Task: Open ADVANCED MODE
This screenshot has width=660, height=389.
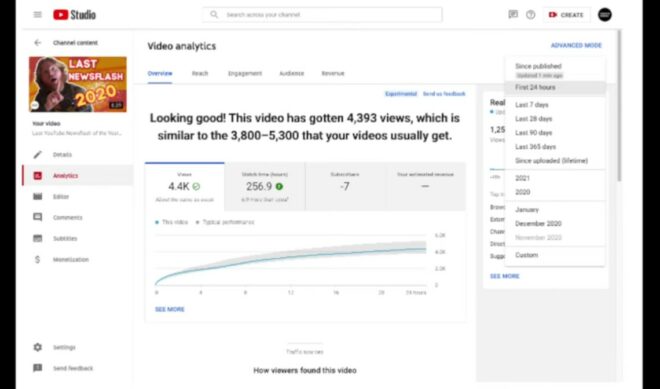Action: pos(576,45)
